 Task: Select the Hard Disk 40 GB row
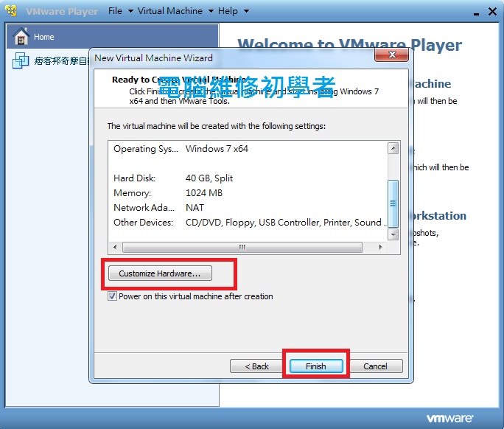pos(248,178)
